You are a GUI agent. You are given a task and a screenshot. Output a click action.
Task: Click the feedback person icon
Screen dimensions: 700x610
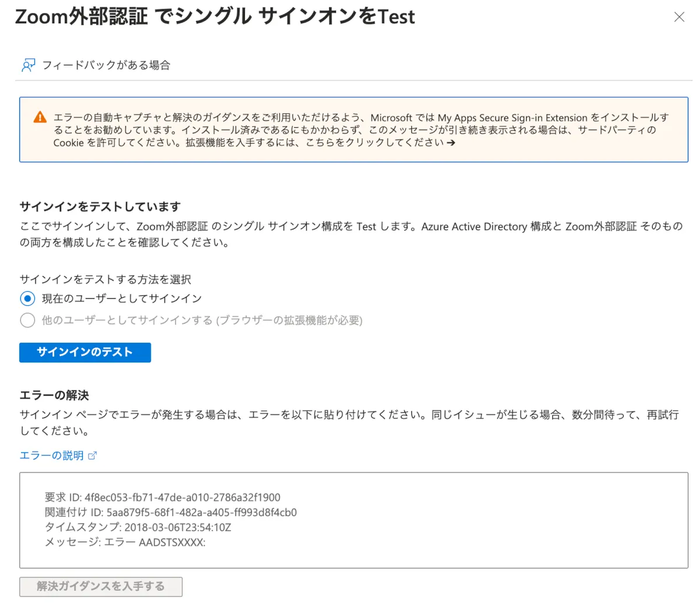pyautogui.click(x=28, y=65)
